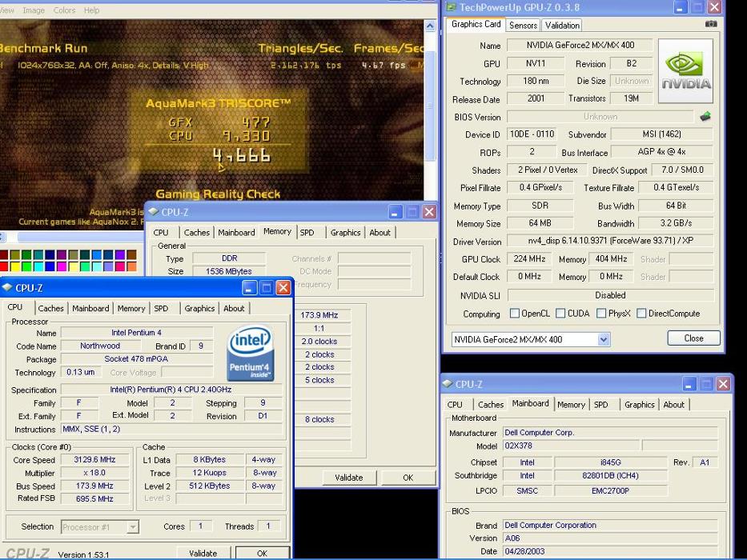The height and width of the screenshot is (560, 747).
Task: Click the Intel Pentium 4 inside logo
Action: pos(251,353)
